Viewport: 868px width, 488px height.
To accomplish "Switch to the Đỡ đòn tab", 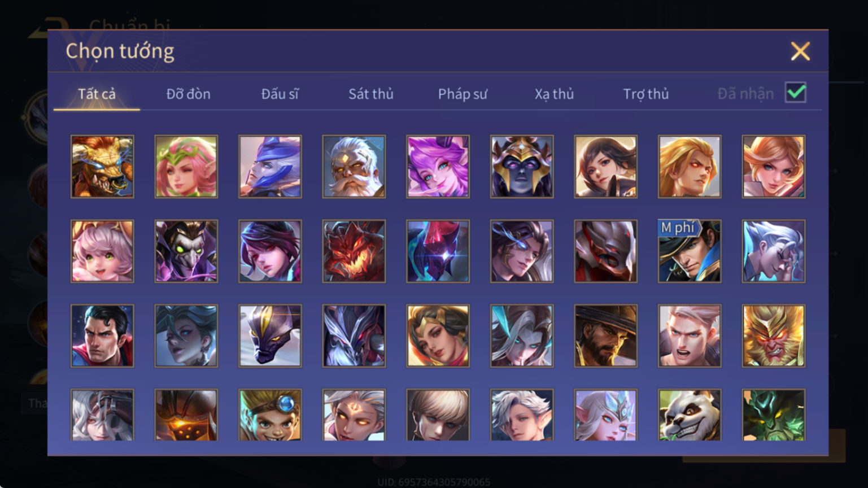I will [x=188, y=94].
